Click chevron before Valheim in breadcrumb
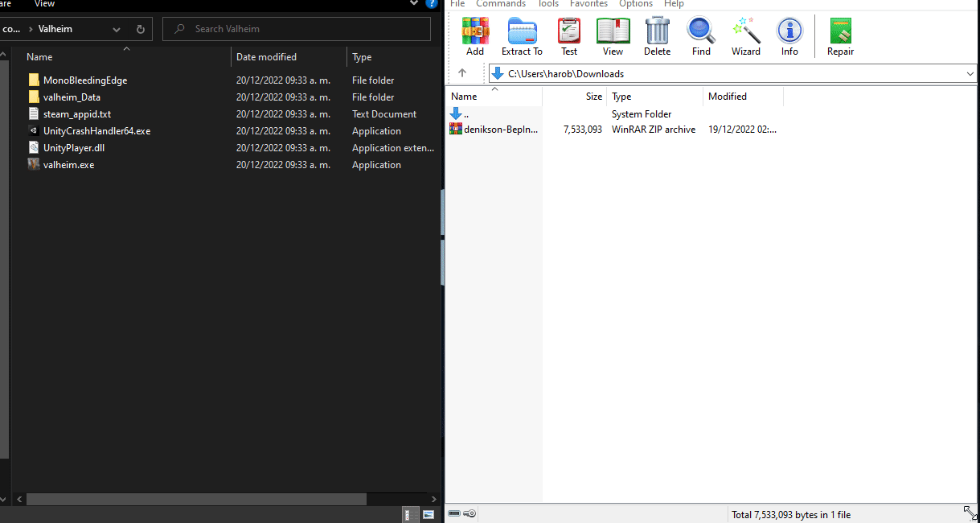The width and height of the screenshot is (980, 523). point(31,29)
